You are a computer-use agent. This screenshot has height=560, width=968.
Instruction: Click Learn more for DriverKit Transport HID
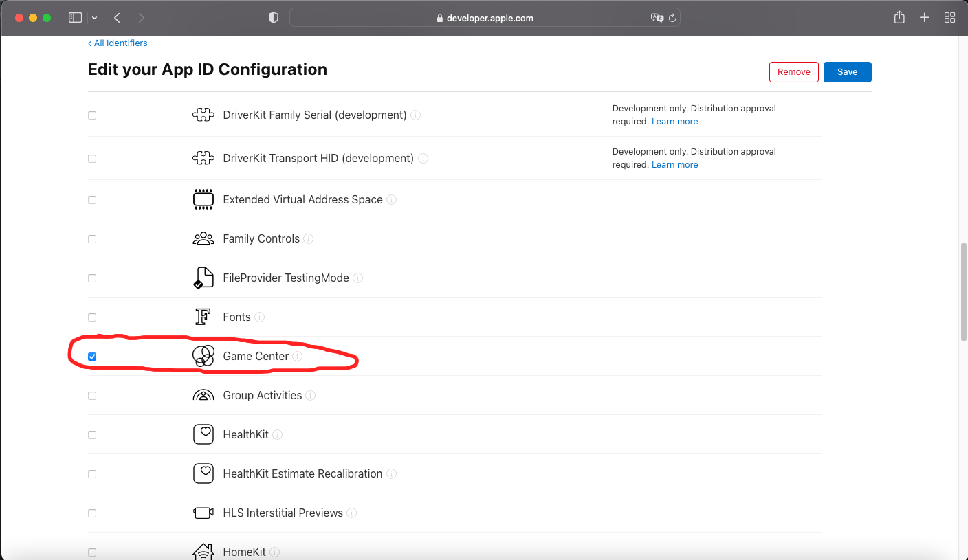(x=674, y=164)
